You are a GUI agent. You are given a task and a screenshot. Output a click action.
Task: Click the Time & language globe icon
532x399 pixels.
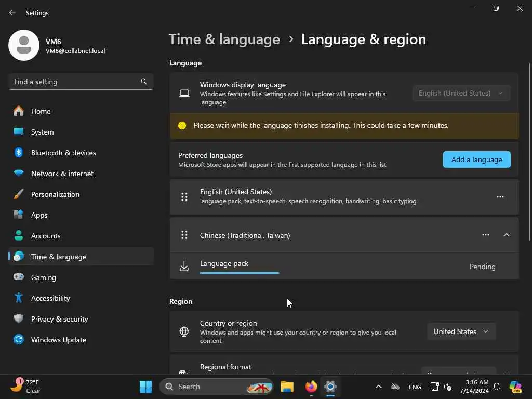(x=19, y=257)
